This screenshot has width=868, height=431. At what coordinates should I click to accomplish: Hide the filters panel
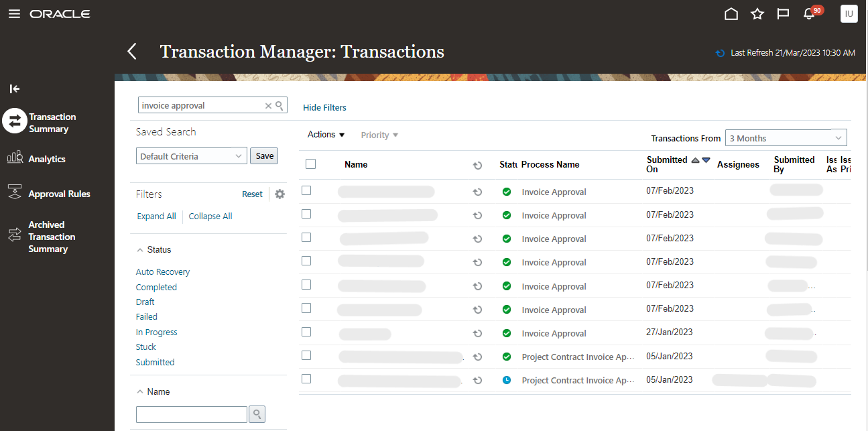pos(324,107)
